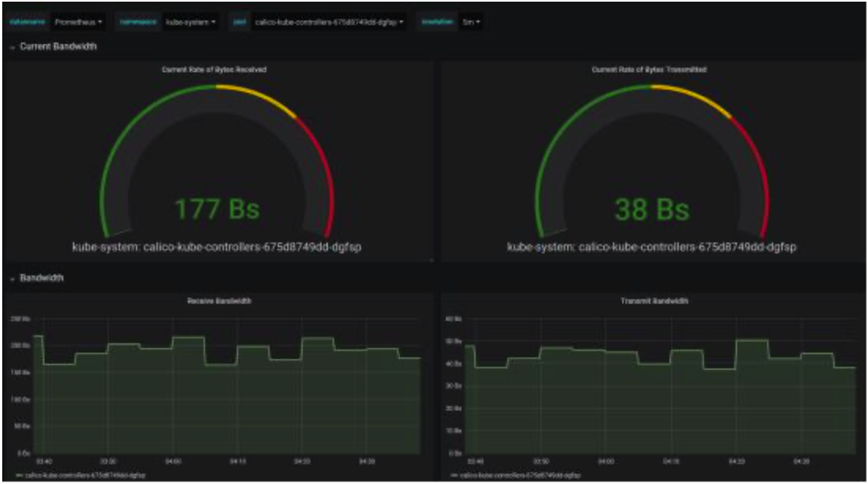This screenshot has height=484, width=868.
Task: Click Transmit Bandwidth legend series color line
Action: [x=454, y=475]
